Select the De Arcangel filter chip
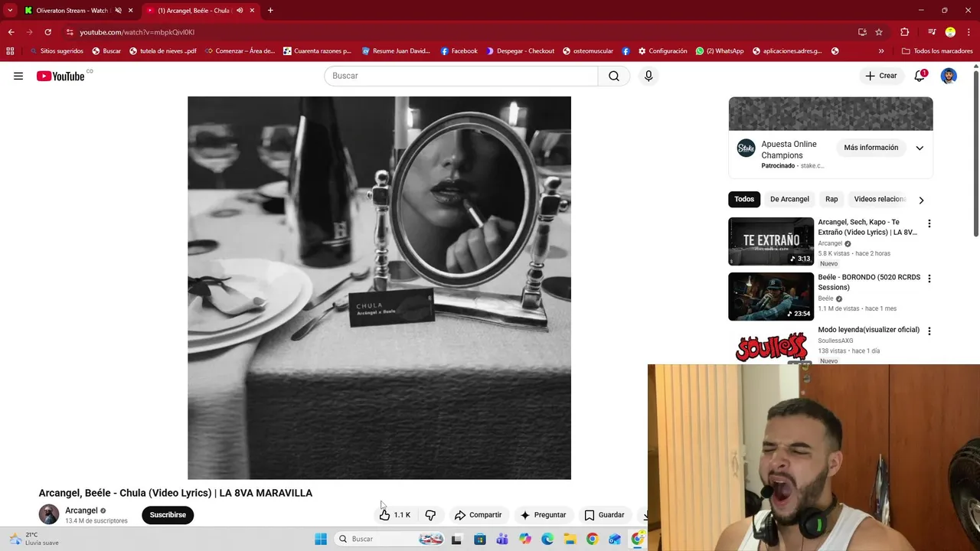 pyautogui.click(x=789, y=199)
